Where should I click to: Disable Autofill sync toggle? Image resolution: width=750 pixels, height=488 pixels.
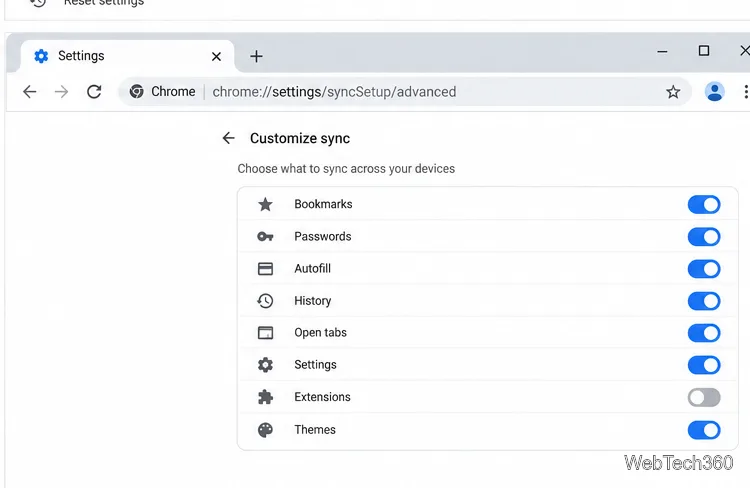point(704,269)
